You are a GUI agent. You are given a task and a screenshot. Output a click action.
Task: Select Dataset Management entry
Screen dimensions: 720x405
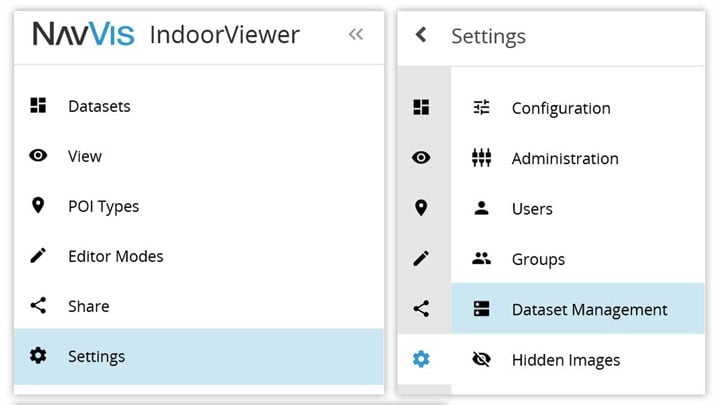[x=578, y=309]
